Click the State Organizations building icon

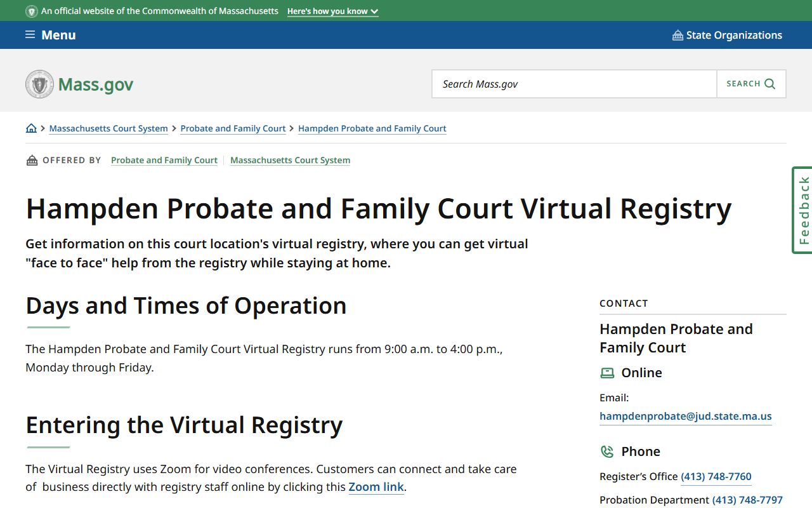pos(678,35)
